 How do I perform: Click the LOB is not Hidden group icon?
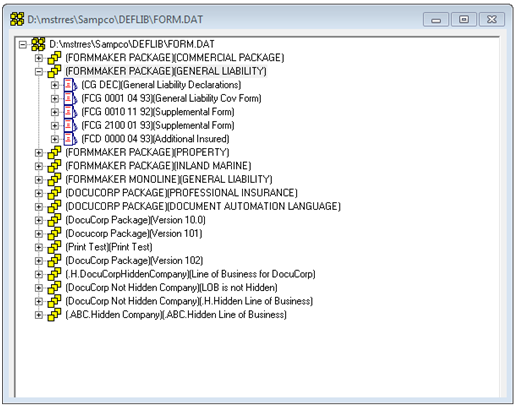tap(54, 288)
